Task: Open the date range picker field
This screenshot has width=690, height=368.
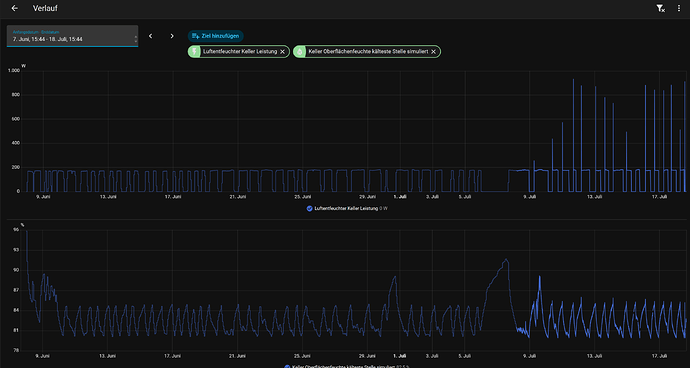Action: 72,36
